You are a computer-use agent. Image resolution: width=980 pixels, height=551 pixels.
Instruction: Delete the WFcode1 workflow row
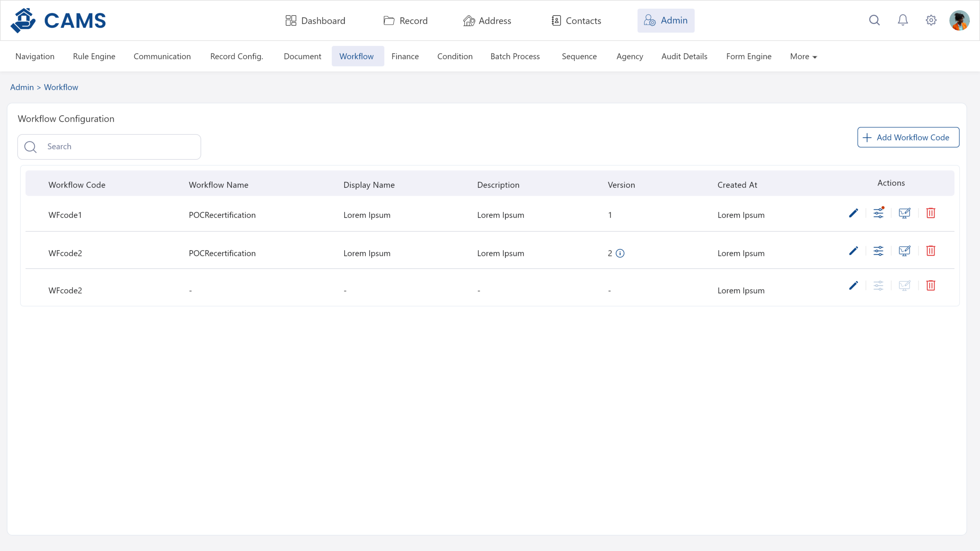coord(931,213)
